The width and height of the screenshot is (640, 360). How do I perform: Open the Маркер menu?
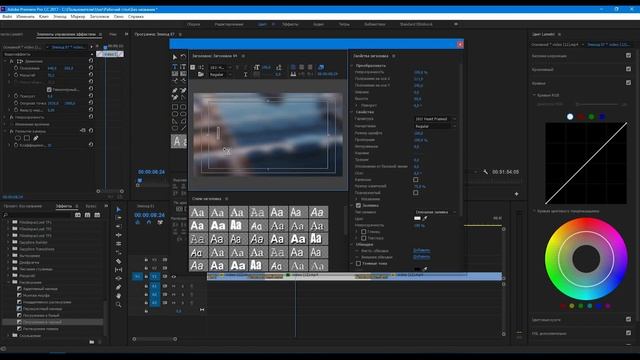(78, 17)
